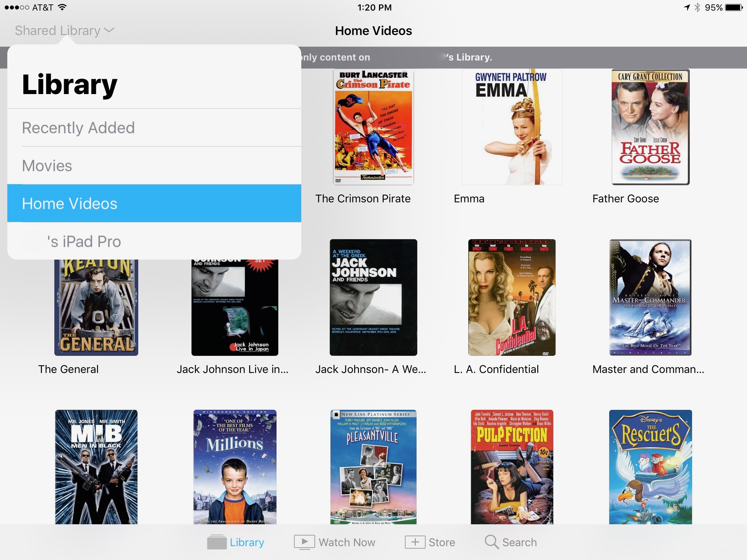The width and height of the screenshot is (747, 560).
Task: Tap the Store plus icon
Action: 415,542
